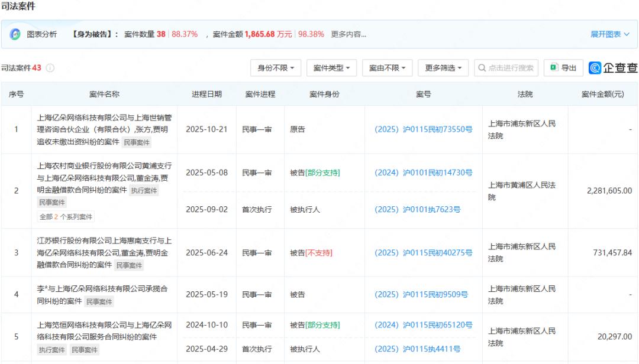
Task: Open case number 沪0101执7623号
Action: tap(418, 209)
